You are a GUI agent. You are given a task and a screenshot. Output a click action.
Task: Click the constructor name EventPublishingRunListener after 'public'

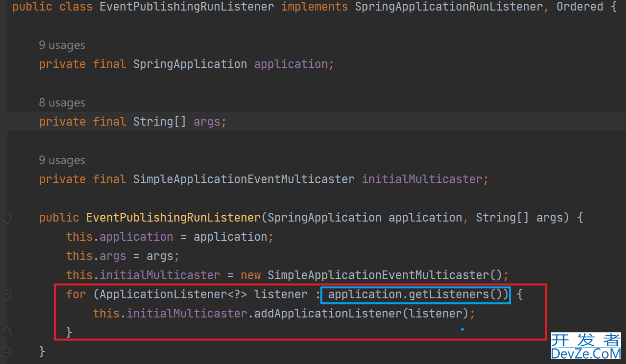(173, 218)
